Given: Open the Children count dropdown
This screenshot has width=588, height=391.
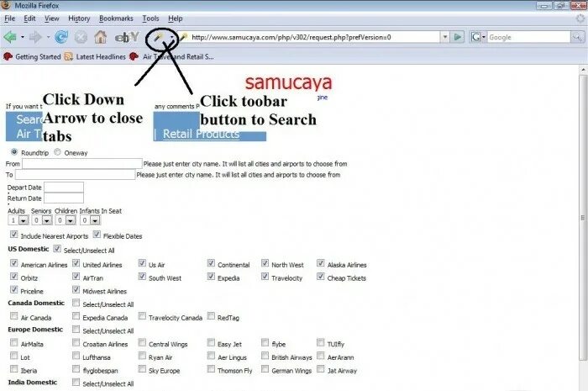Looking at the screenshot, I should click(71, 220).
